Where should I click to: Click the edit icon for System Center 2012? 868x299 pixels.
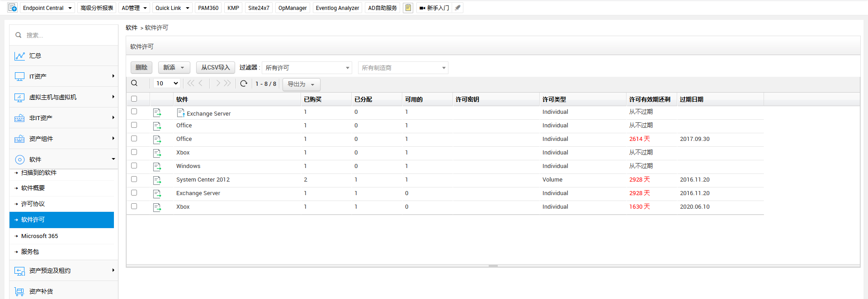[157, 180]
